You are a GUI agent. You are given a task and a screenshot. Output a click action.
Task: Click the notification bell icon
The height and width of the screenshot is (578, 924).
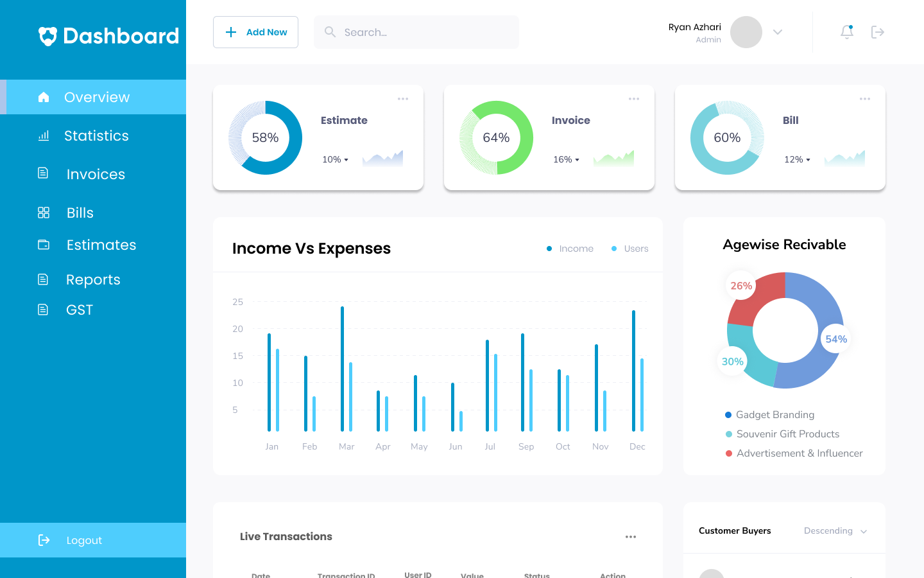coord(846,32)
